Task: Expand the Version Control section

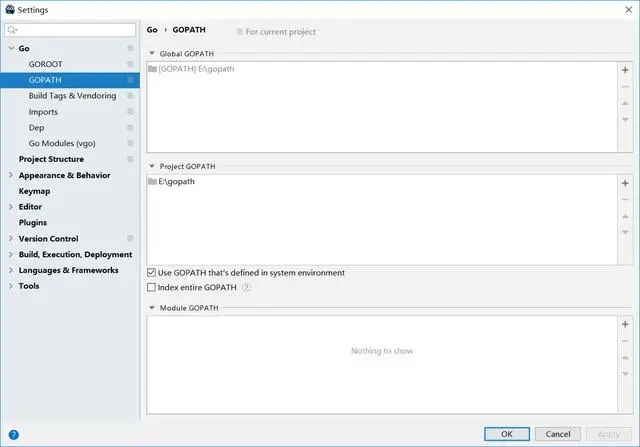Action: (10, 239)
